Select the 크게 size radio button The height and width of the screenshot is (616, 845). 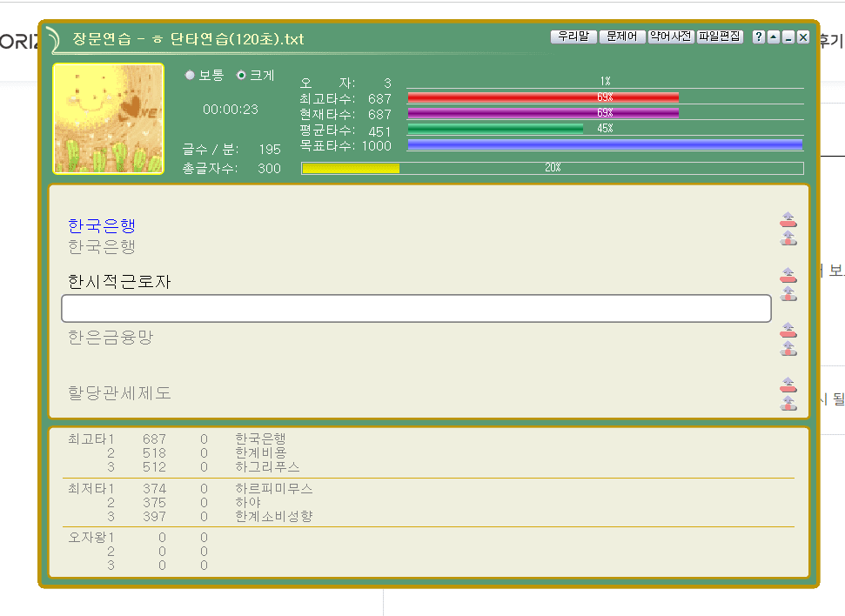tap(242, 76)
